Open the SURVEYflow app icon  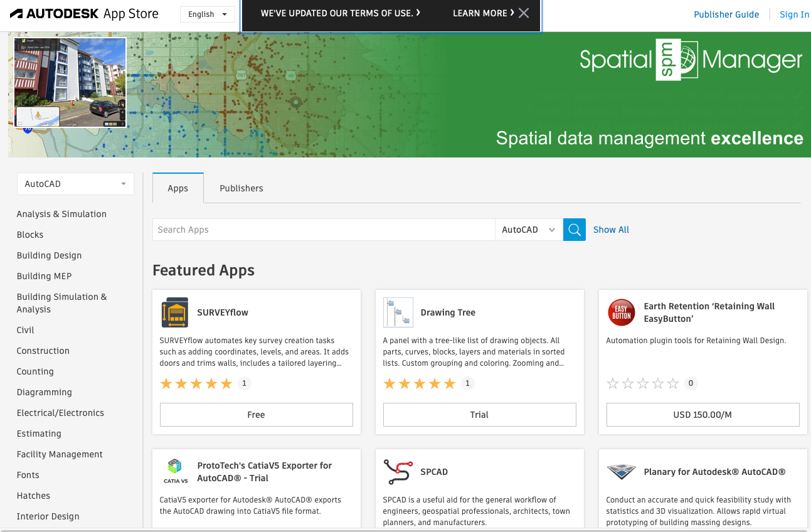[174, 312]
